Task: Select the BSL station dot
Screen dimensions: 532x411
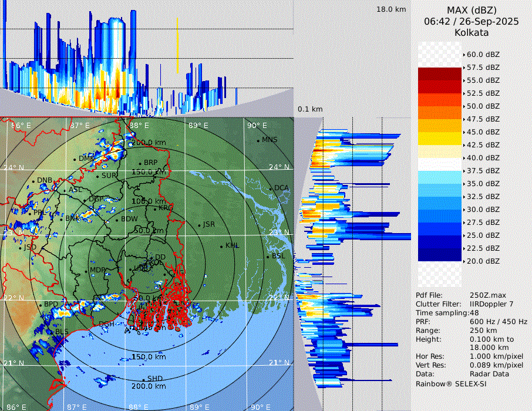Action: tap(268, 257)
